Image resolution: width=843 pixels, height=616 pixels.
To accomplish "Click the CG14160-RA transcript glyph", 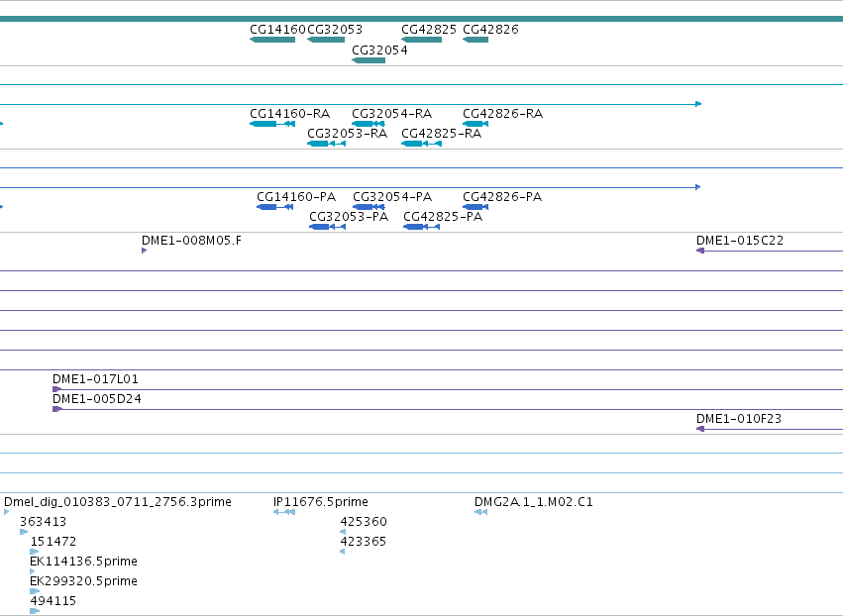I will [272, 124].
